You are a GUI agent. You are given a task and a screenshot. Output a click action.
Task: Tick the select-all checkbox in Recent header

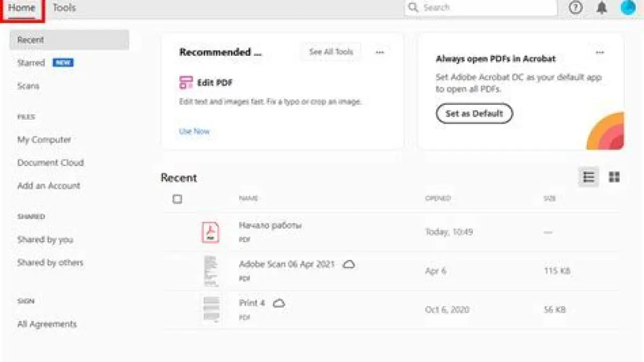pyautogui.click(x=177, y=199)
